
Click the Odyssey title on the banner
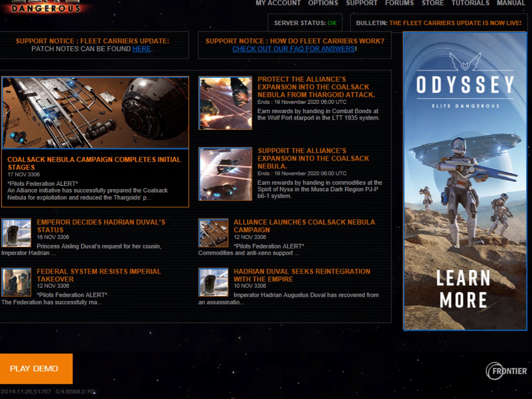465,85
